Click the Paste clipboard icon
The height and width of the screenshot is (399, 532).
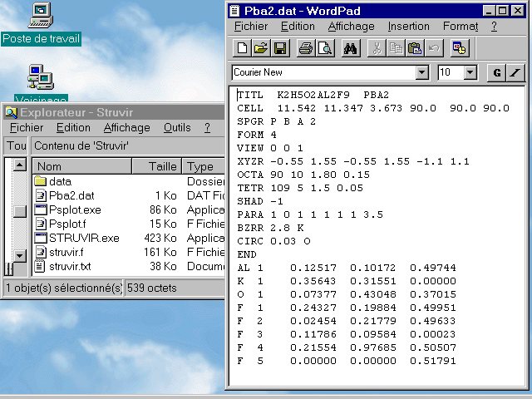coord(415,48)
